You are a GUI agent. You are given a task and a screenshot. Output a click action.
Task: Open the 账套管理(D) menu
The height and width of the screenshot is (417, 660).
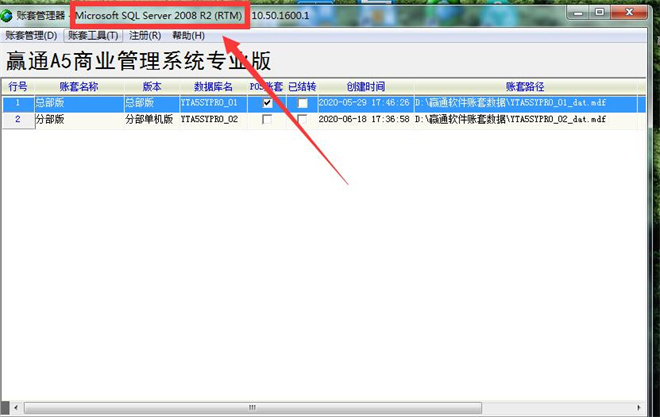click(x=31, y=36)
